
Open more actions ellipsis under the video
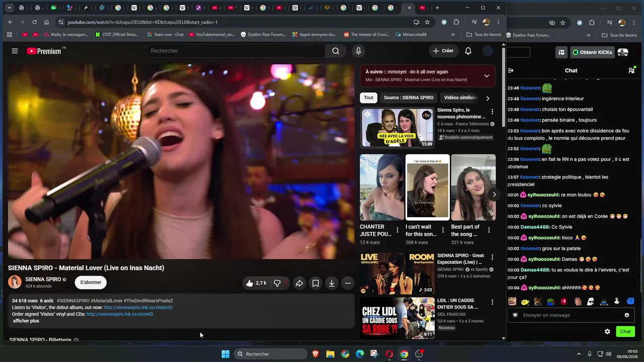tap(348, 284)
